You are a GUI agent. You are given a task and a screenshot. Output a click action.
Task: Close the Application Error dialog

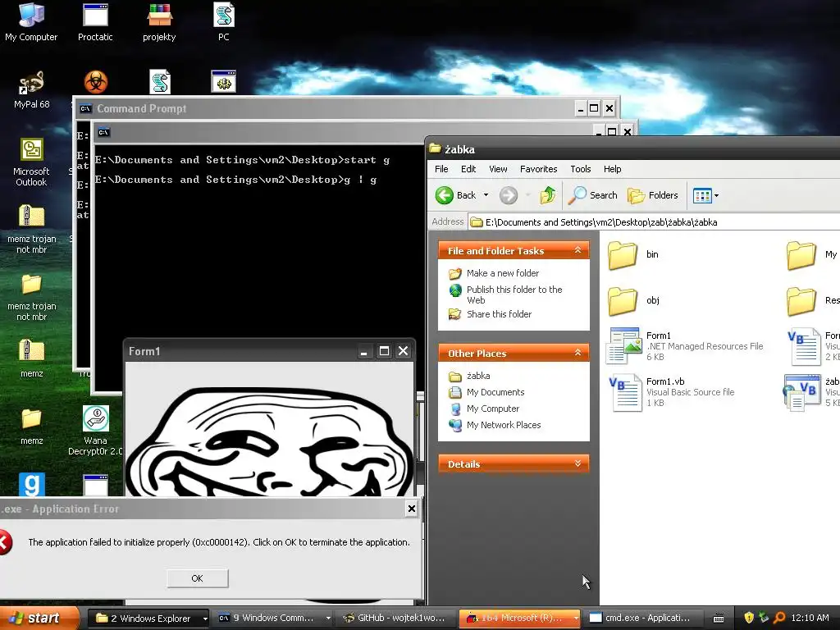412,509
